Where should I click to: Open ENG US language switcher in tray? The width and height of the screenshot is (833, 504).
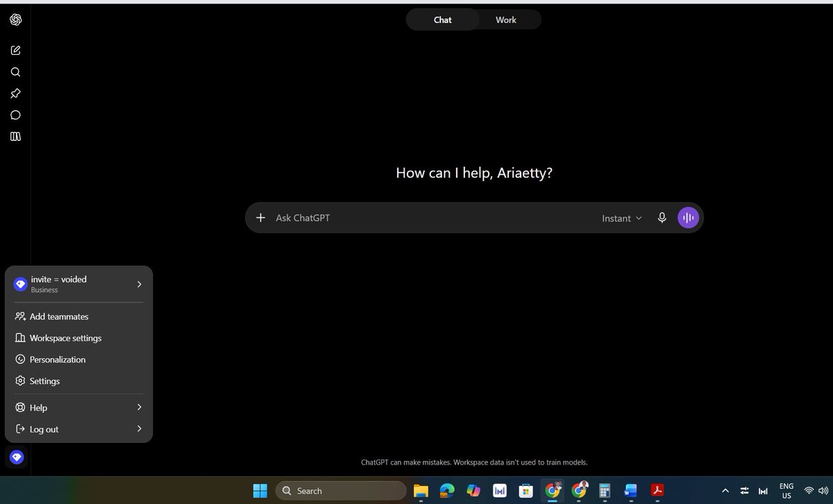pyautogui.click(x=786, y=491)
